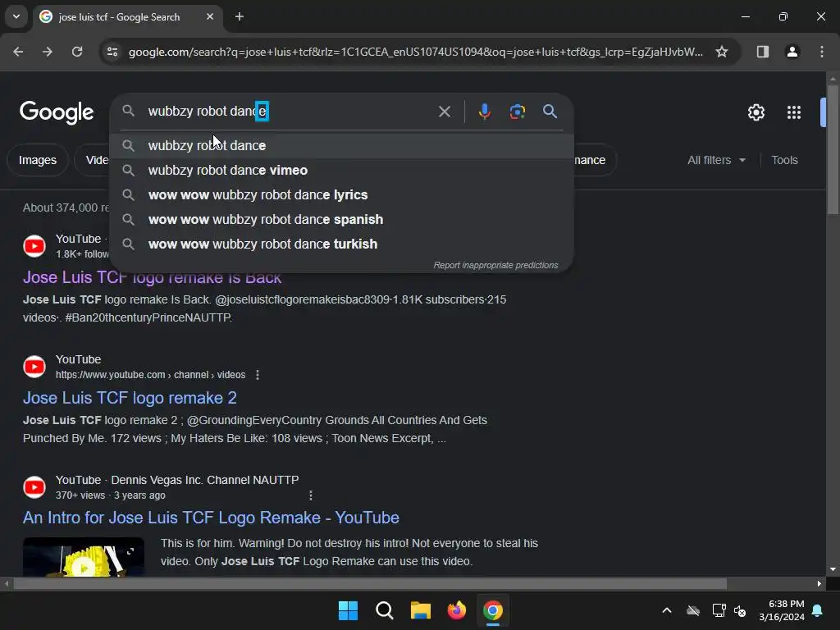This screenshot has width=840, height=630.
Task: Reload the current page
Action: [77, 52]
